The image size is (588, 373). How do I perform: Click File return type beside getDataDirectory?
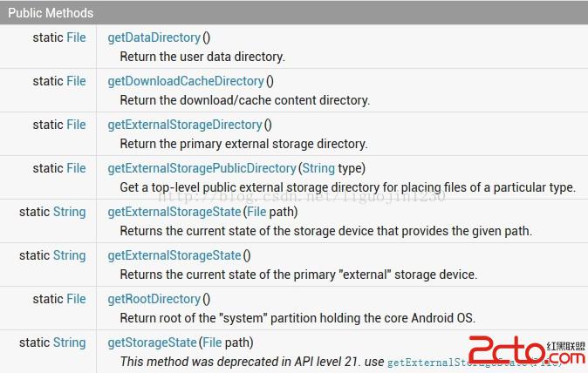pos(76,37)
